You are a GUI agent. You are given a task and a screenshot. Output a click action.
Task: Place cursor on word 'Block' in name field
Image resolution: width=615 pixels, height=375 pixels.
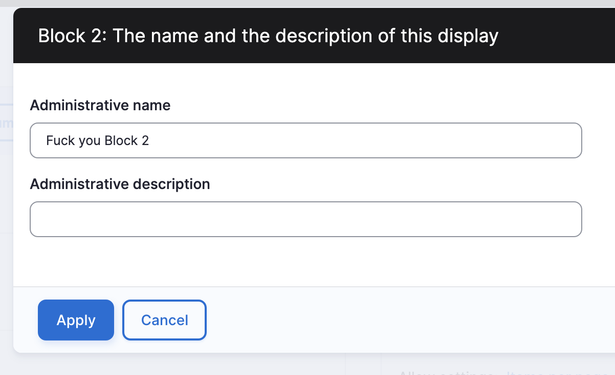(121, 140)
